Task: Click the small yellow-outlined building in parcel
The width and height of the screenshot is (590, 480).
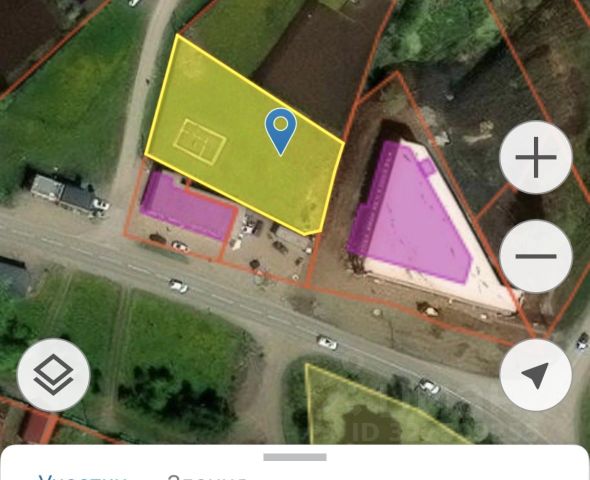Action: click(x=200, y=141)
